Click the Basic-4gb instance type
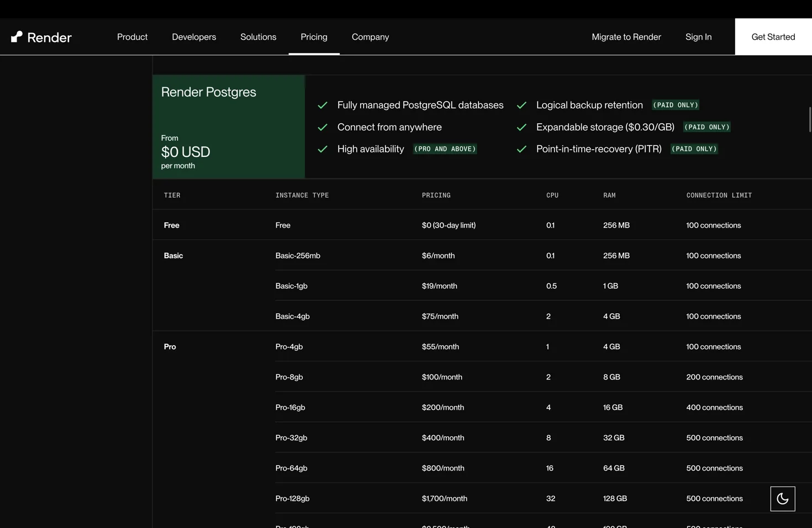This screenshot has width=812, height=528. (x=293, y=316)
